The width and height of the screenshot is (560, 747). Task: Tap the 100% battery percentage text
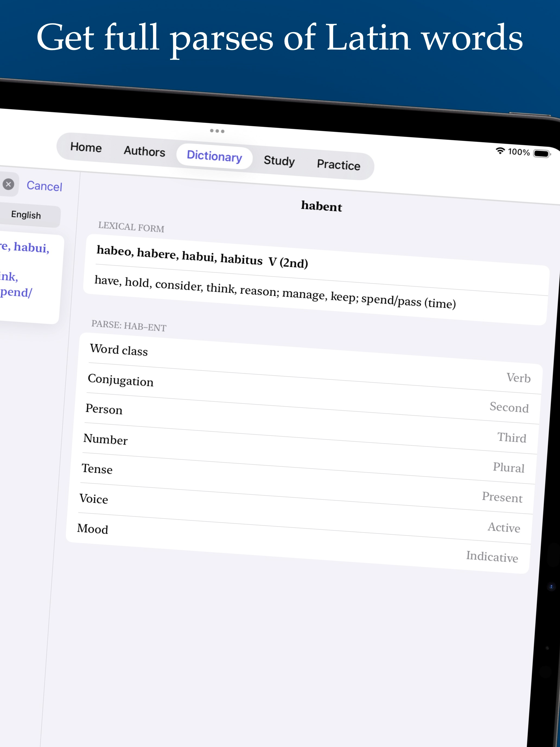(x=519, y=152)
